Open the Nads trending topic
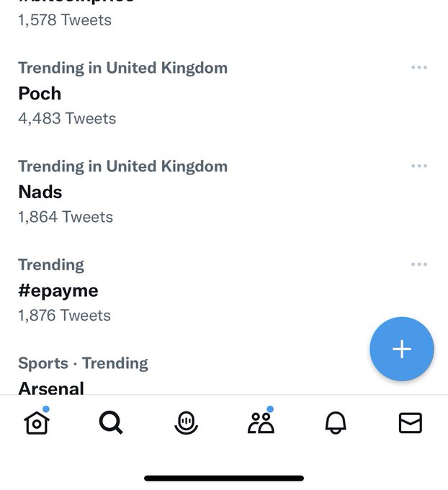The height and width of the screenshot is (490, 448). coord(40,192)
